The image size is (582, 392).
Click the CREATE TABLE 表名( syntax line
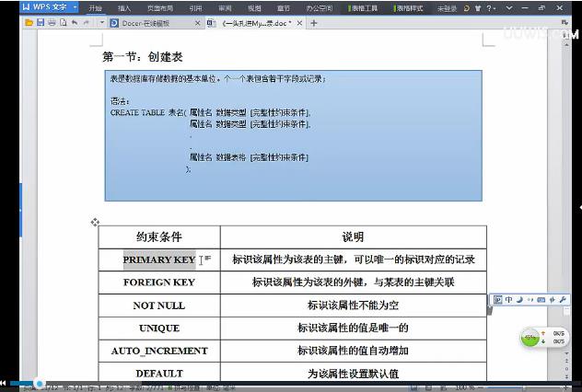148,113
